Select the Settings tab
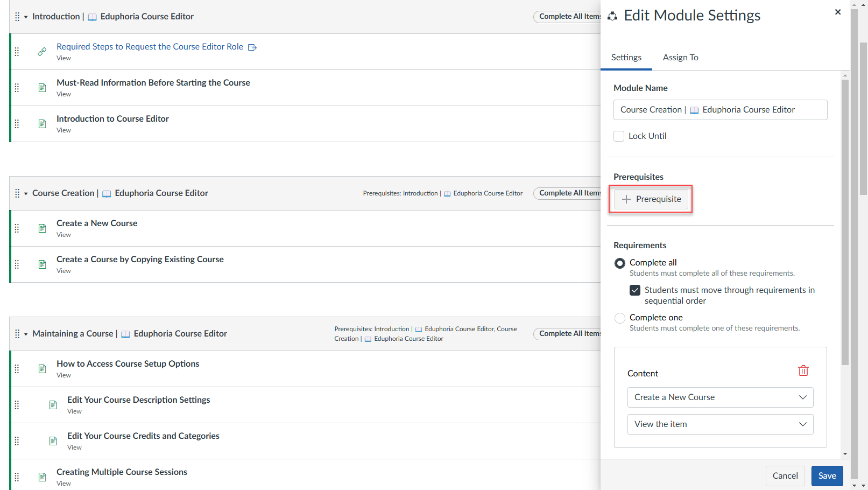This screenshot has width=868, height=490. [x=626, y=57]
